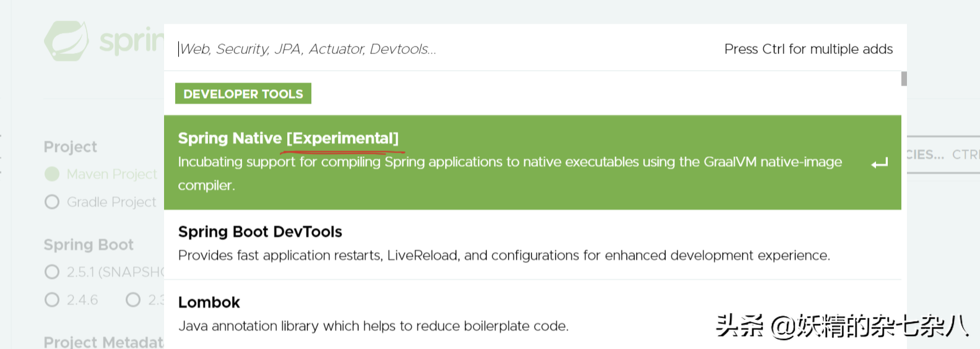Click the Spring leaf logo icon
The height and width of the screenshot is (349, 980).
pos(66,41)
